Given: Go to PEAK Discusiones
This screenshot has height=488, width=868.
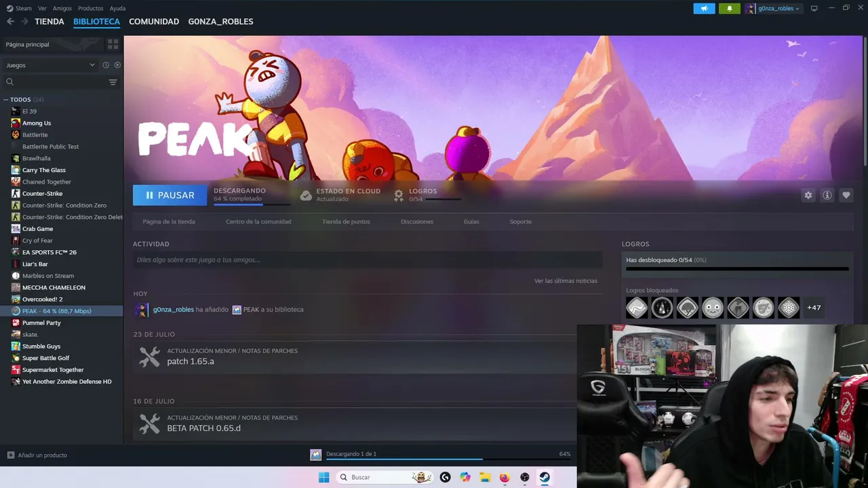Looking at the screenshot, I should (417, 222).
